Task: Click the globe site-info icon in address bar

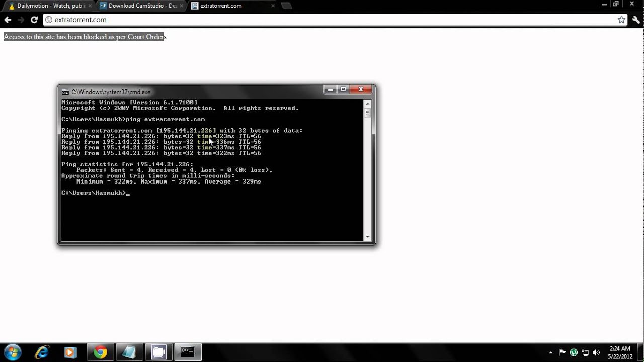Action: [49, 20]
